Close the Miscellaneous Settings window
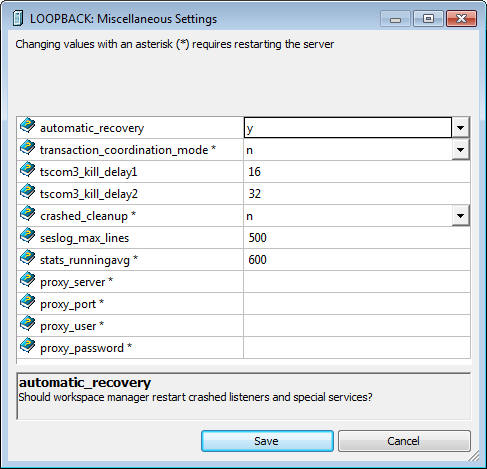The height and width of the screenshot is (469, 487). click(x=461, y=19)
